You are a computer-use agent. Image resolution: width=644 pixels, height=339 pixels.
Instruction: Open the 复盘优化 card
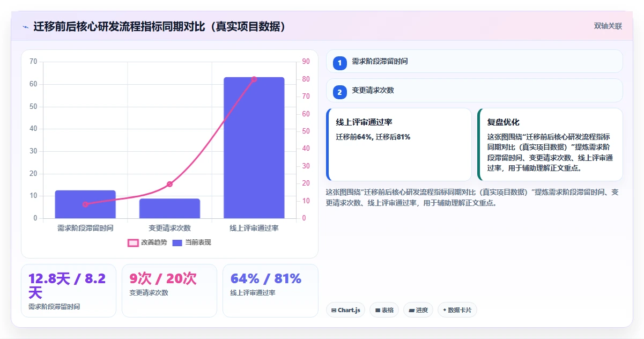tap(550, 144)
